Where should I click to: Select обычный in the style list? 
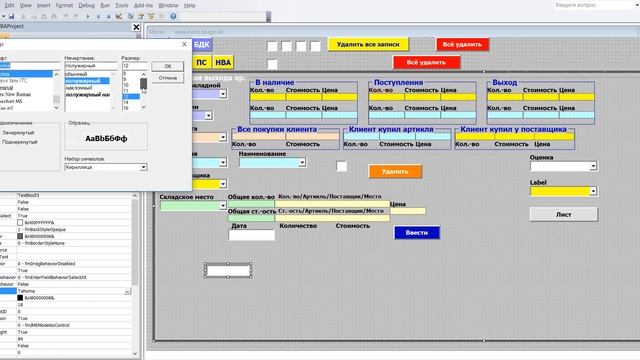pyautogui.click(x=76, y=74)
